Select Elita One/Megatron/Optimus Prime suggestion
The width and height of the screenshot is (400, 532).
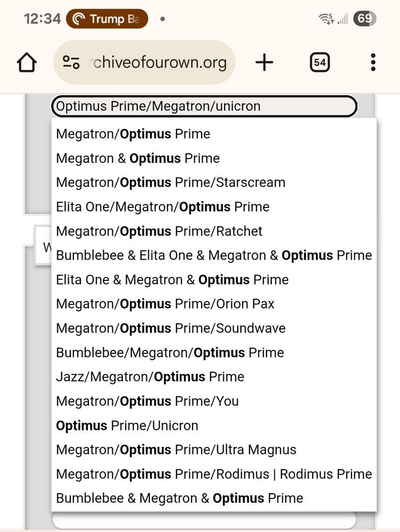click(x=162, y=206)
